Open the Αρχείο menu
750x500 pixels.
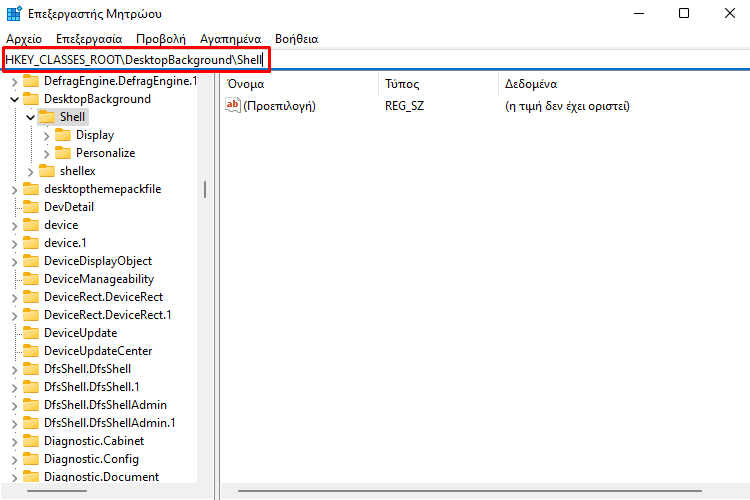24,39
